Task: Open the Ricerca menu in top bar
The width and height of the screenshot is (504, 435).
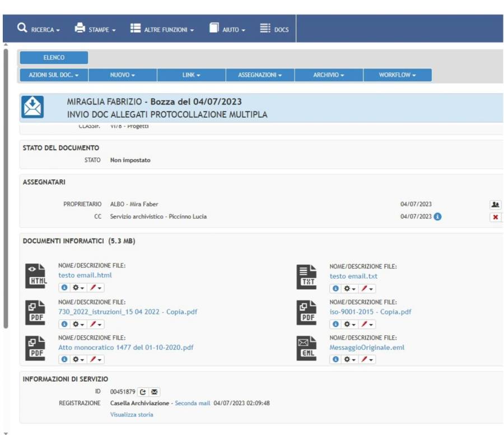Action: (x=38, y=29)
